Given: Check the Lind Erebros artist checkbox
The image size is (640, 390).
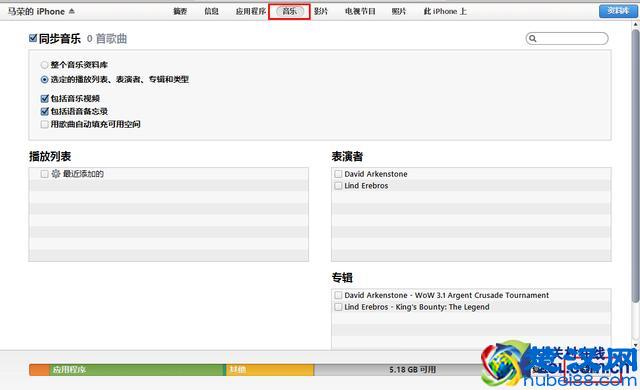Looking at the screenshot, I should (338, 186).
